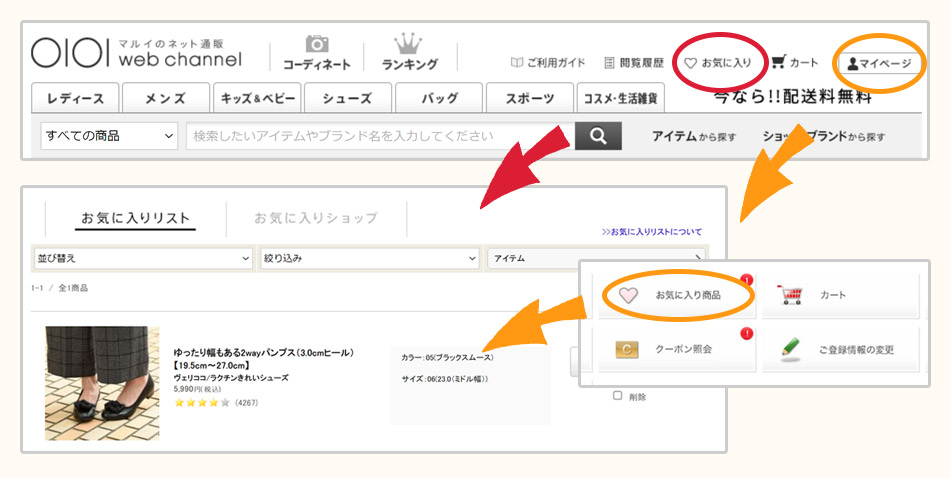This screenshot has width=950, height=478.
Task: Open クーポン照会 in My Page menu
Action: (x=677, y=350)
